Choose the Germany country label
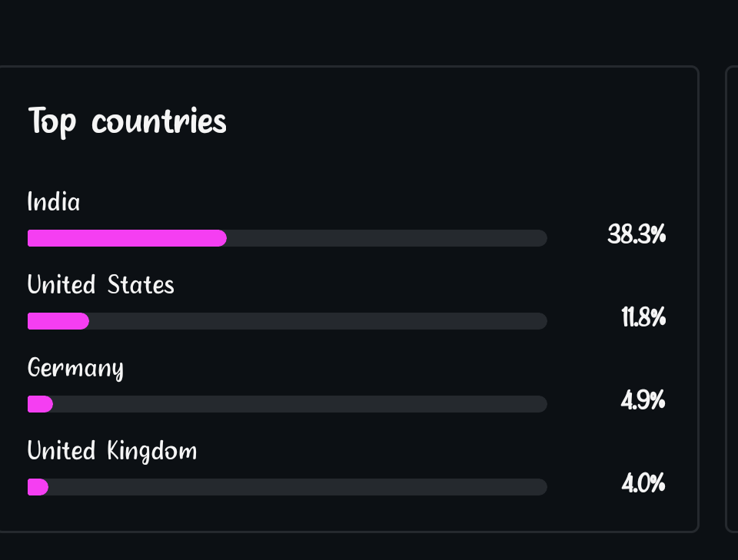This screenshot has height=560, width=738. 75,368
